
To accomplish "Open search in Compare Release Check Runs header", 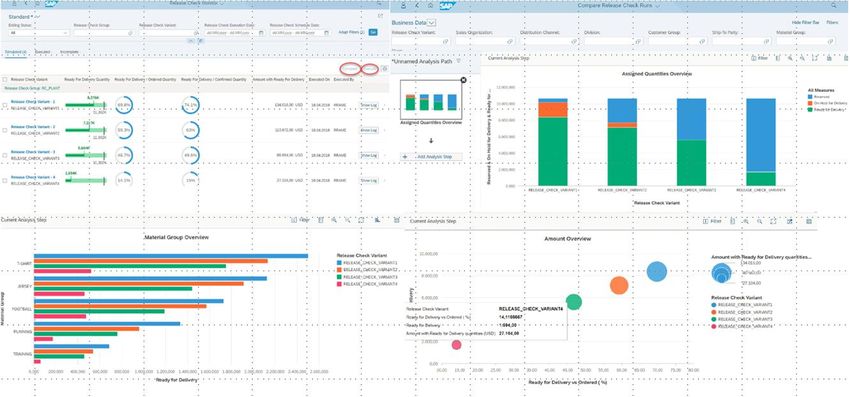I will click(834, 5).
